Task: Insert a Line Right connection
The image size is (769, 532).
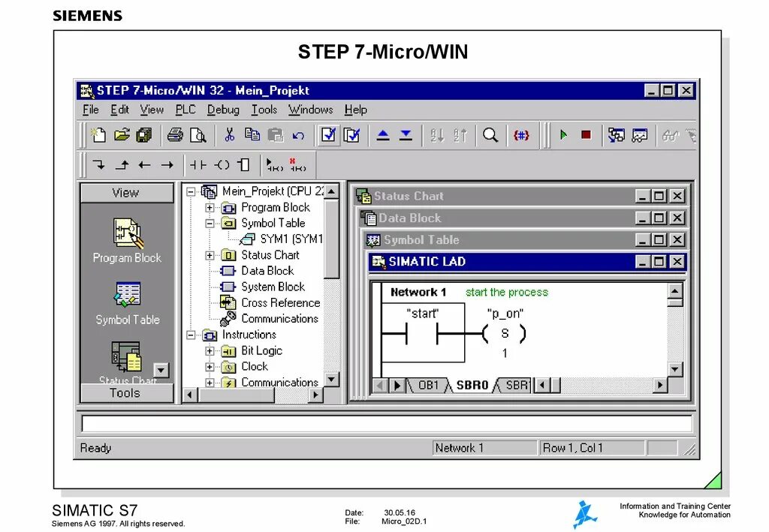Action: pos(167,165)
